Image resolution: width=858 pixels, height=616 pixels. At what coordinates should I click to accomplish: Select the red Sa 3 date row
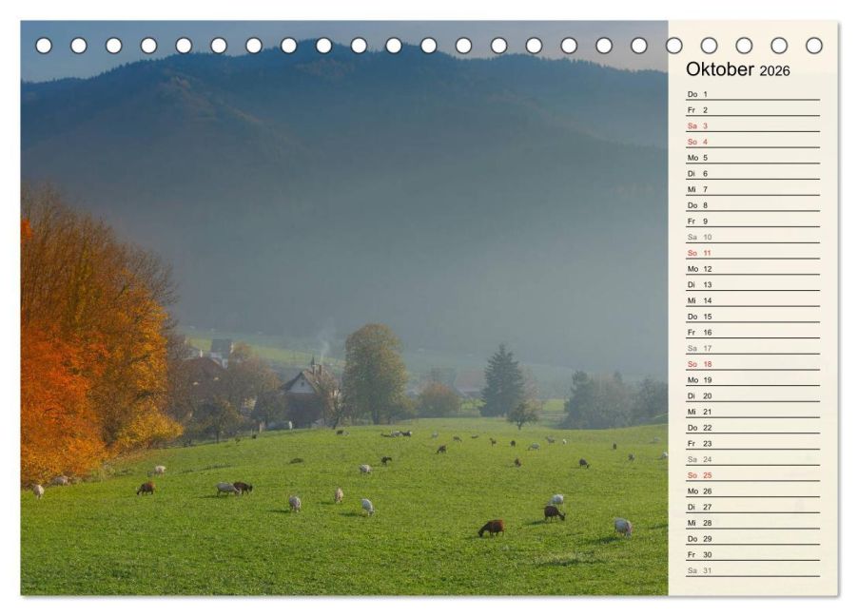pyautogui.click(x=751, y=125)
